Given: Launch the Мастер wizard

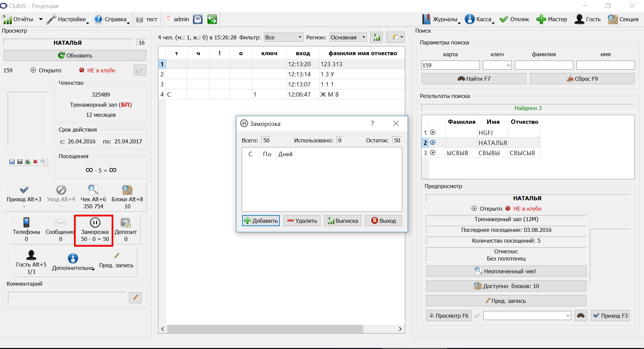Looking at the screenshot, I should (552, 20).
